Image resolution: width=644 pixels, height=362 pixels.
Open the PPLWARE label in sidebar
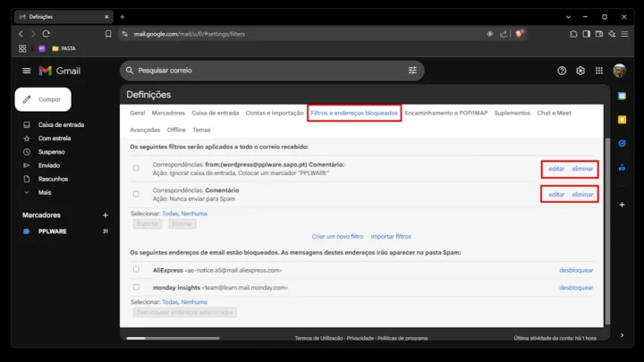tap(53, 232)
